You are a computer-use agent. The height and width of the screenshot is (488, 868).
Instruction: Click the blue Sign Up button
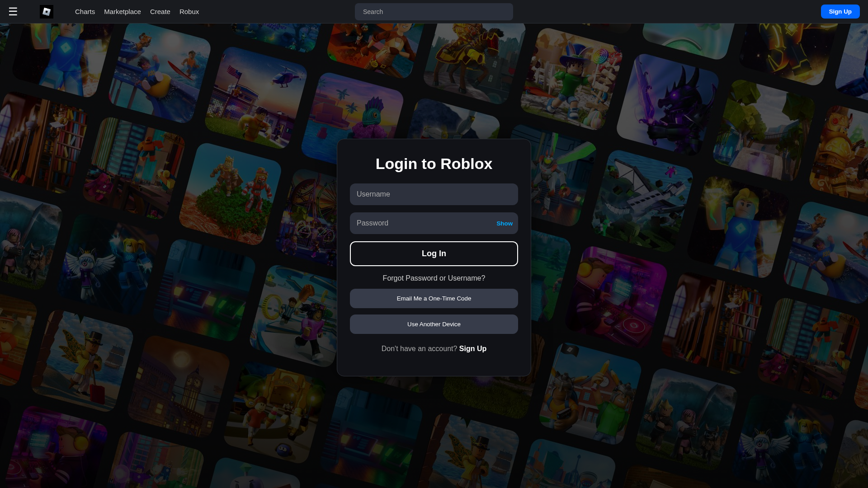point(840,12)
